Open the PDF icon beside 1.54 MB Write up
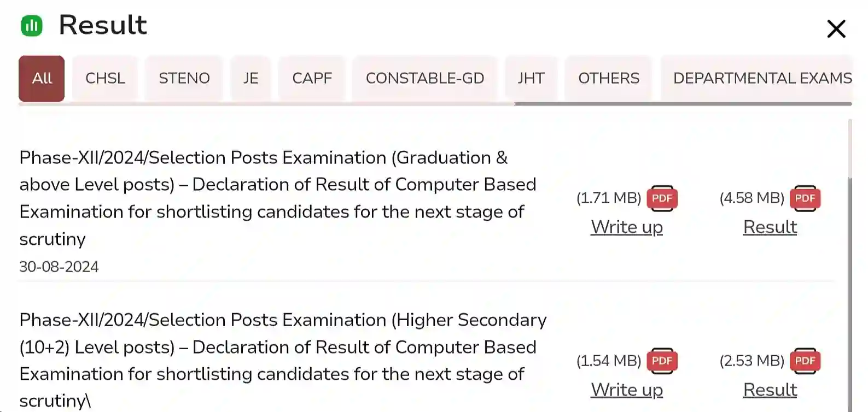Screen dimensions: 868x412 pyautogui.click(x=662, y=361)
